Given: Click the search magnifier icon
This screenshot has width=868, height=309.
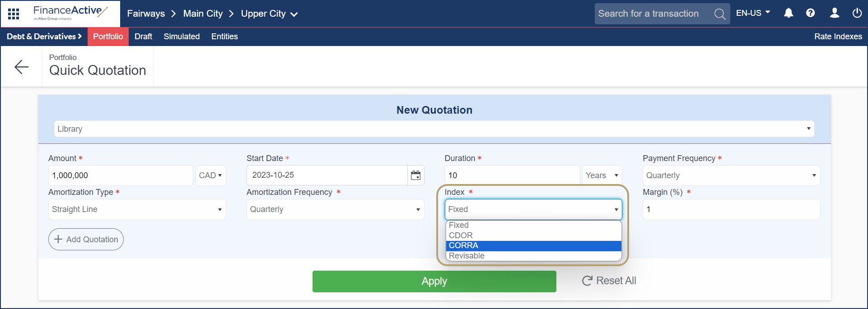Looking at the screenshot, I should (x=719, y=14).
